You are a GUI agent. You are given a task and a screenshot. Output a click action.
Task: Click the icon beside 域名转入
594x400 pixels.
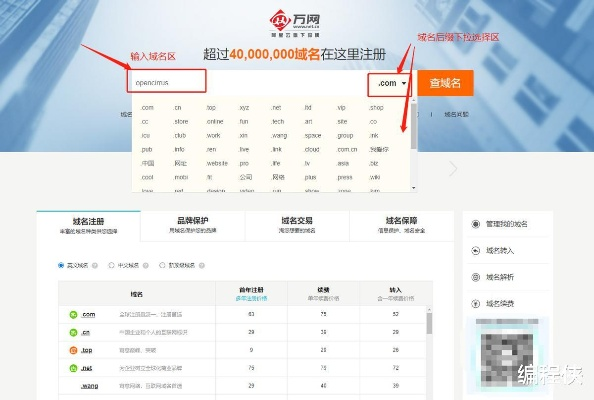475,250
